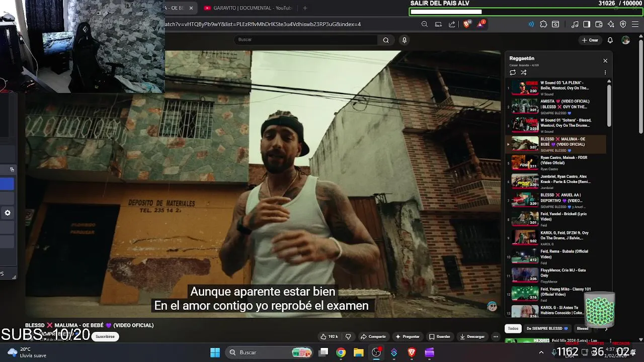Viewport: 644px width, 362px height.
Task: Play AMISTA video oficial from playlist
Action: 556,107
